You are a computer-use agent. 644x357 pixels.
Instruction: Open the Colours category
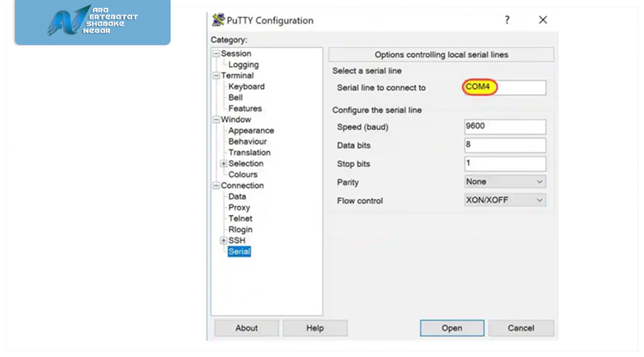pos(243,175)
